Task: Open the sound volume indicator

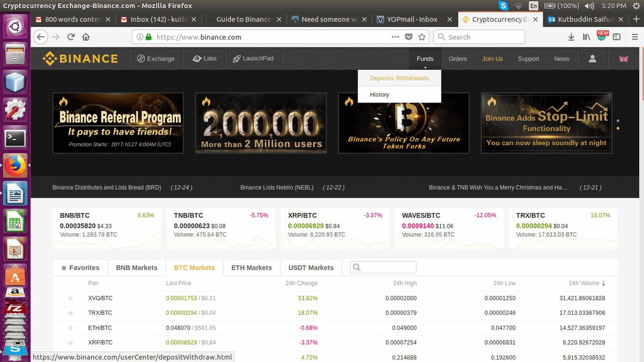Action: [x=589, y=6]
